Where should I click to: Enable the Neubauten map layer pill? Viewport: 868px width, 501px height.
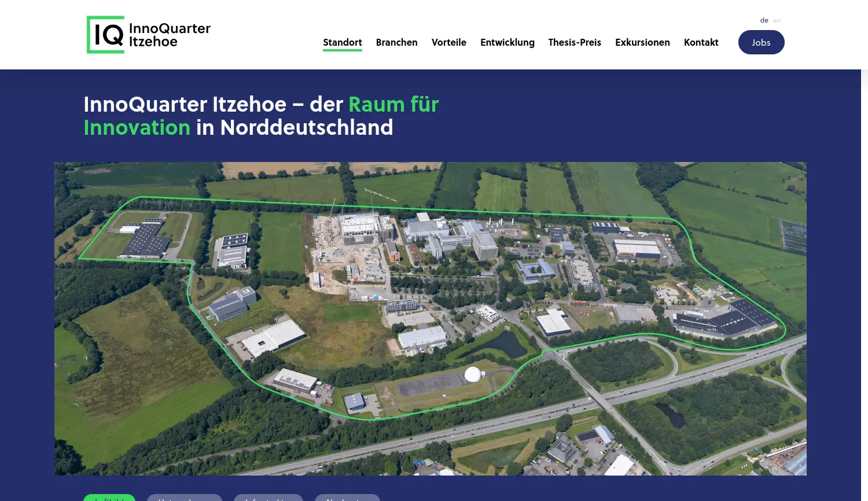347,499
